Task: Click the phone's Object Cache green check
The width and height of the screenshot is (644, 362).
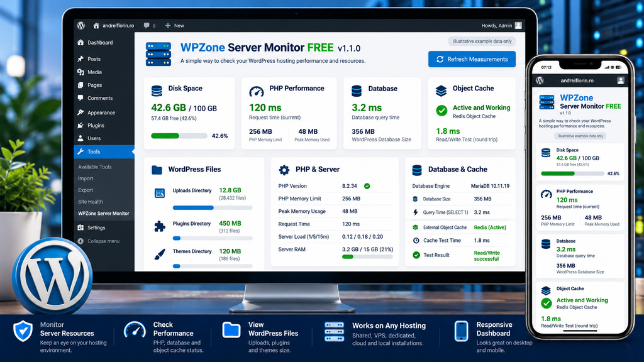Action: click(x=547, y=304)
